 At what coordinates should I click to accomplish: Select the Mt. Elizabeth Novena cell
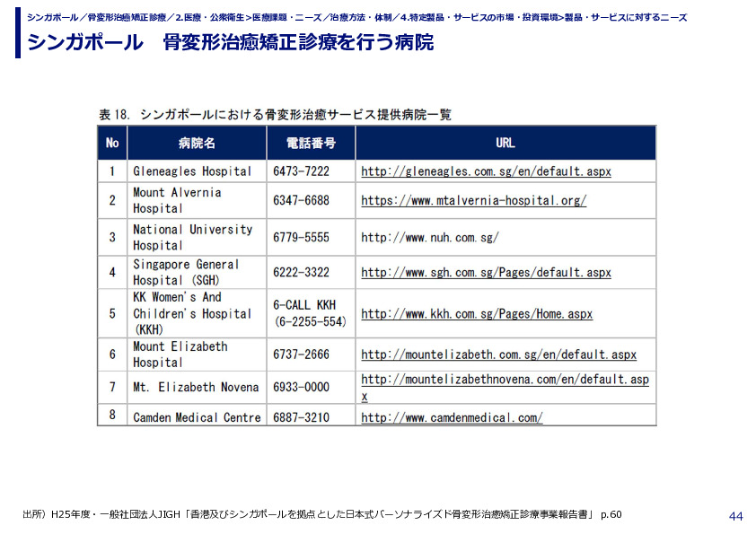[x=197, y=387]
